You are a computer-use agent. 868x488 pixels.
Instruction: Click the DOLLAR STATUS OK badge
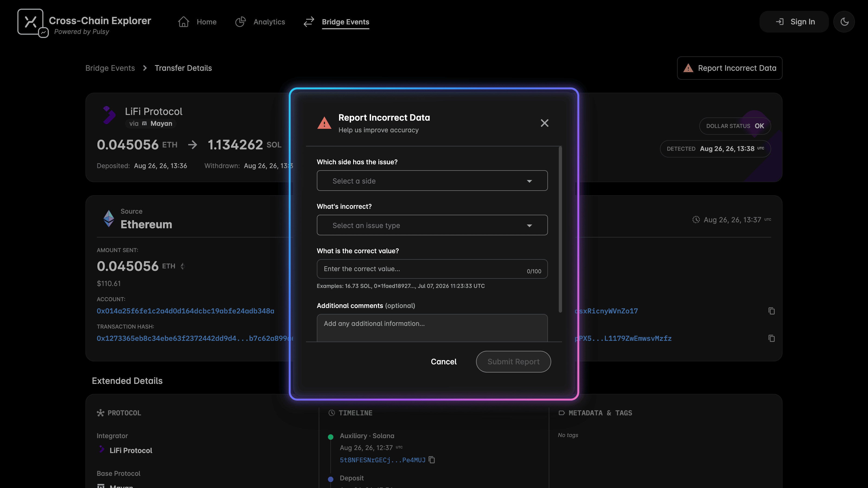click(735, 126)
